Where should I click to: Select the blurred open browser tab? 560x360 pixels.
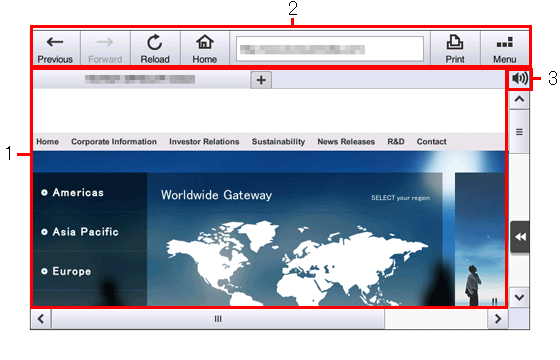pyautogui.click(x=141, y=79)
